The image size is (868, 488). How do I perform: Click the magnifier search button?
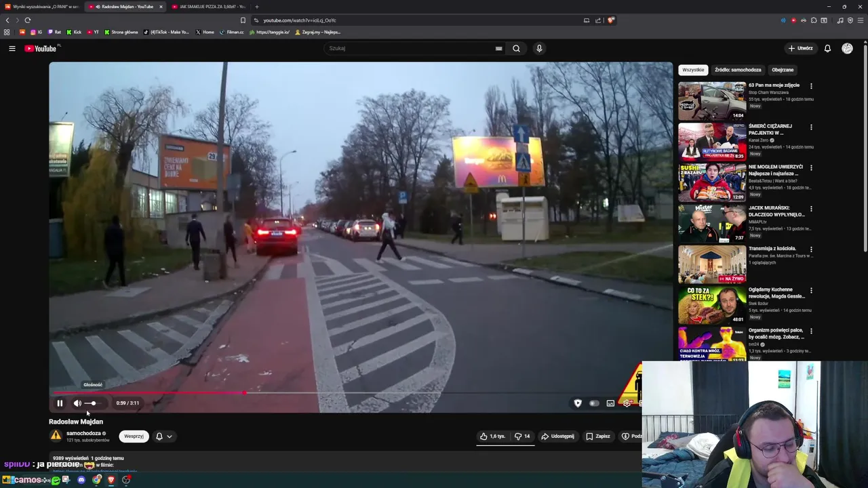coord(516,48)
